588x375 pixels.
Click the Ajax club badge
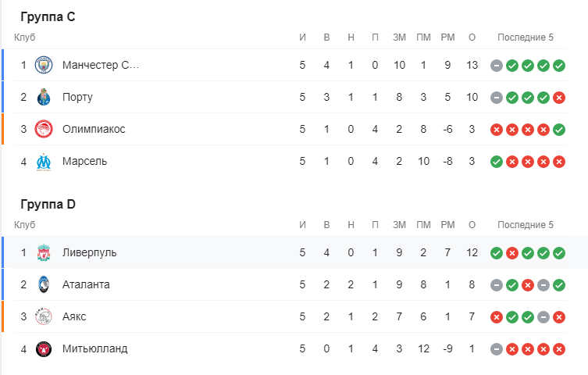[43, 316]
